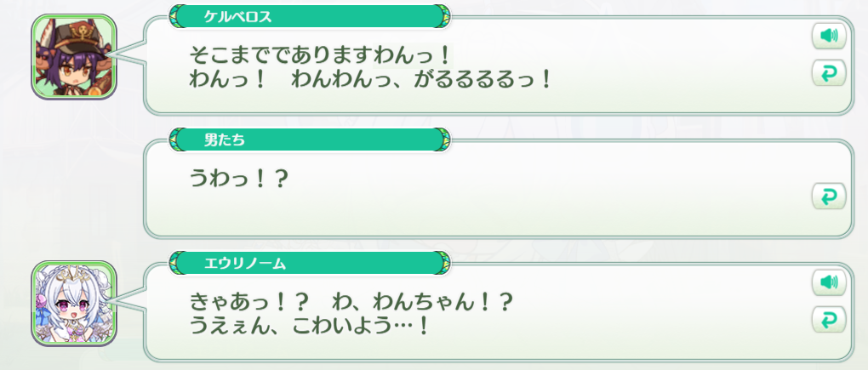Click return arrow in エウリノーム dialogue box

(x=829, y=319)
